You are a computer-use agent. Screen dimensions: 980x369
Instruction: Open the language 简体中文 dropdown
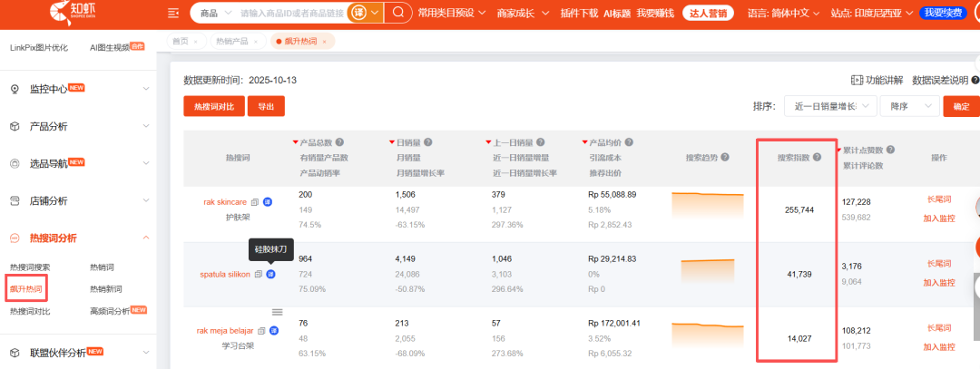(x=784, y=13)
